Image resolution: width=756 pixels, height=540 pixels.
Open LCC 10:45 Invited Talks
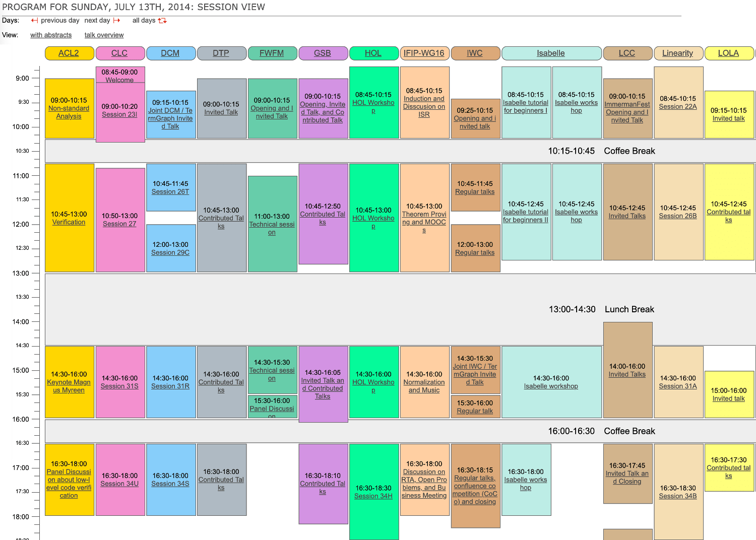(627, 216)
